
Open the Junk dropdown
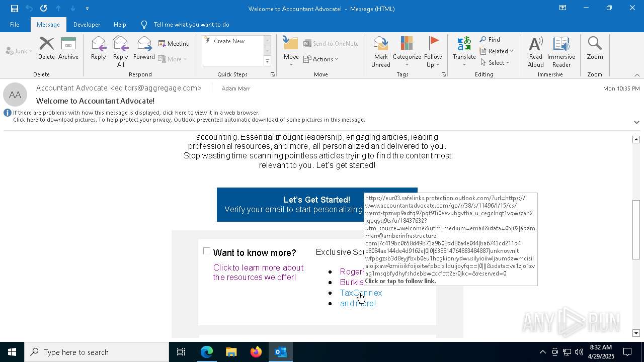pos(19,51)
